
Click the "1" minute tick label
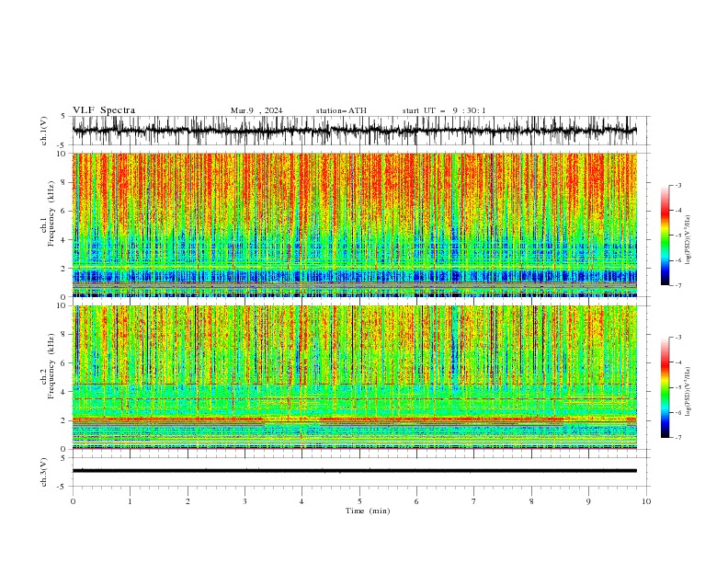(x=130, y=501)
